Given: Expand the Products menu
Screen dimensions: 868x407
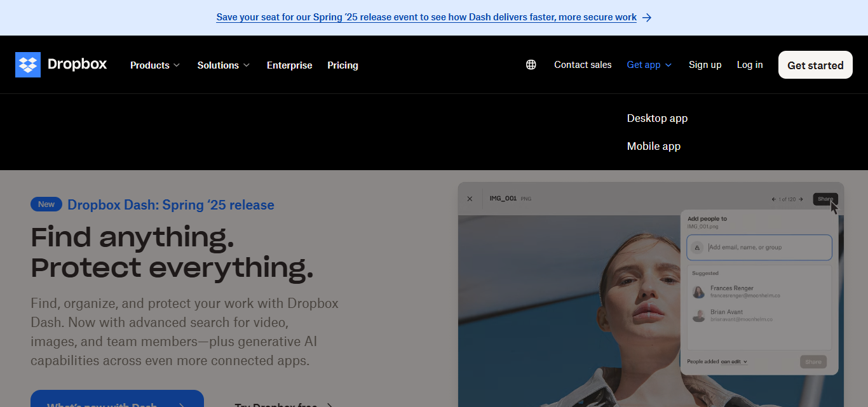Looking at the screenshot, I should [155, 65].
